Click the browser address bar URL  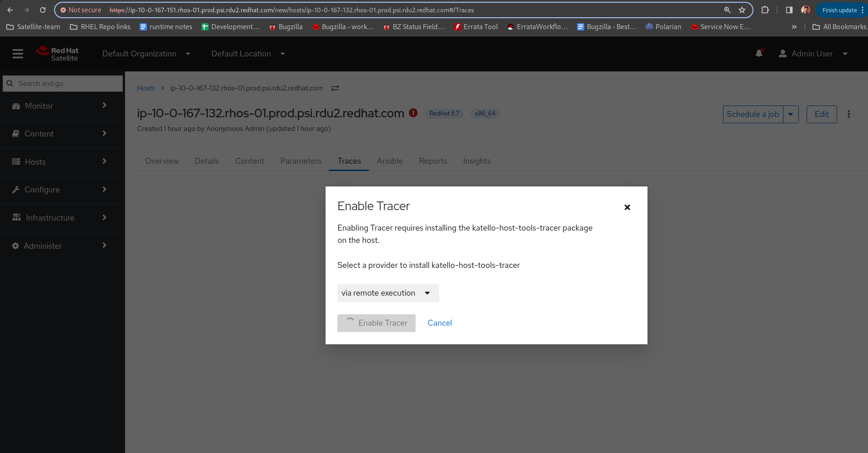pos(291,10)
